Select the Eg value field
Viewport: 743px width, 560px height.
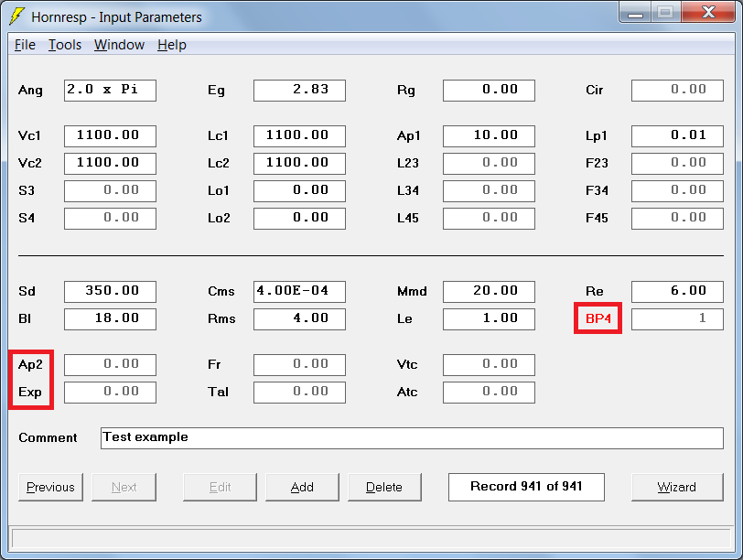pos(299,91)
